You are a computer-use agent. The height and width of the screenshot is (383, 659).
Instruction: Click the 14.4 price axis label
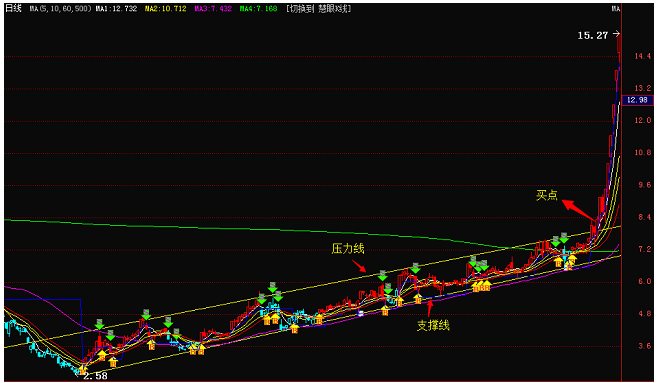pyautogui.click(x=643, y=56)
